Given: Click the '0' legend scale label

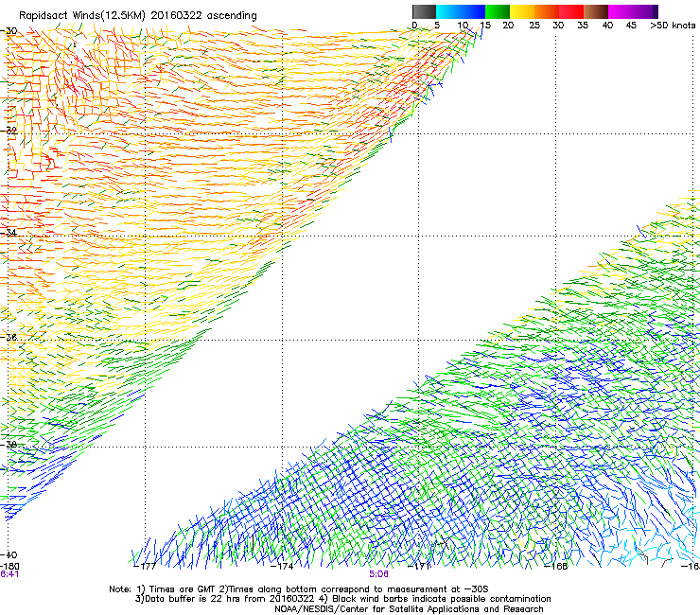Looking at the screenshot, I should click(x=414, y=26).
